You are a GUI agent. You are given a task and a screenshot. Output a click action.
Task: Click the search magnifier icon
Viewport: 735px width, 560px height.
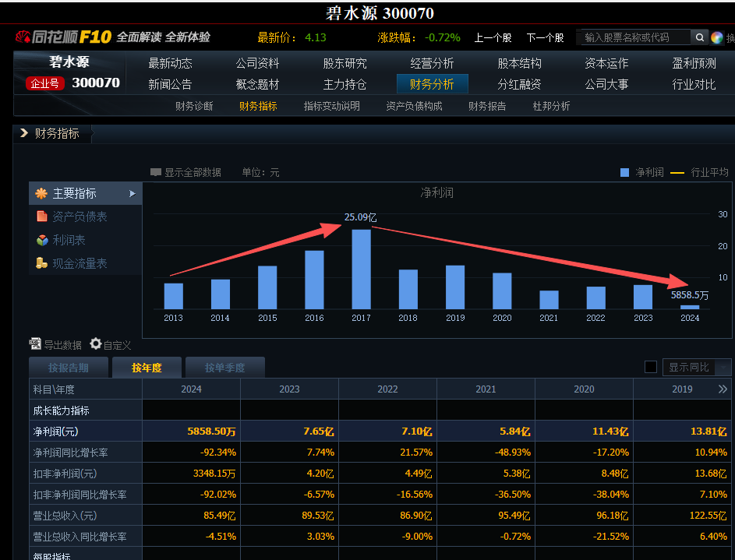pos(699,37)
